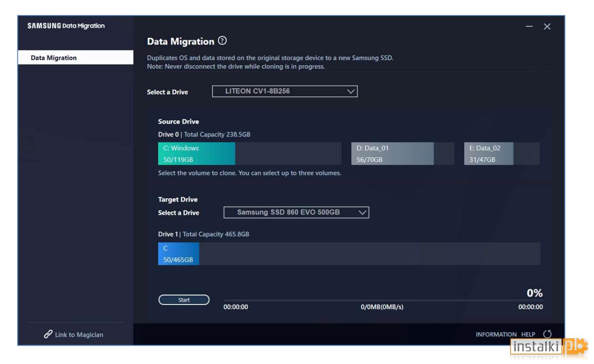
Task: Open the source drive LITEON CV1-8B256 dropdown
Action: (x=285, y=92)
